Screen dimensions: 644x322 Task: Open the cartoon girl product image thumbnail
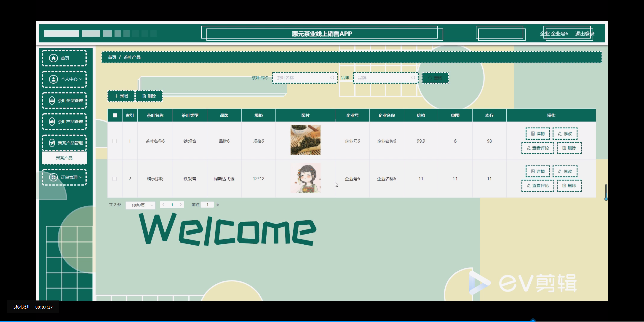click(306, 178)
